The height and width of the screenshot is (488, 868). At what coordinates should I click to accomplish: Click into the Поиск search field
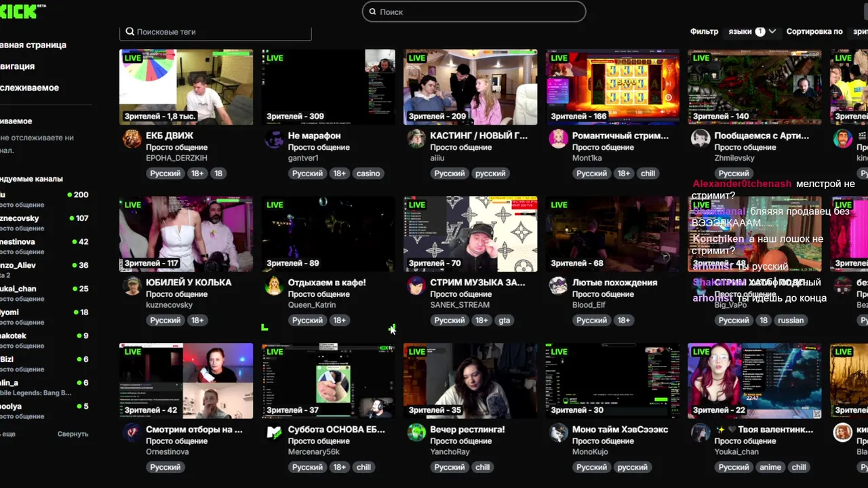point(474,12)
